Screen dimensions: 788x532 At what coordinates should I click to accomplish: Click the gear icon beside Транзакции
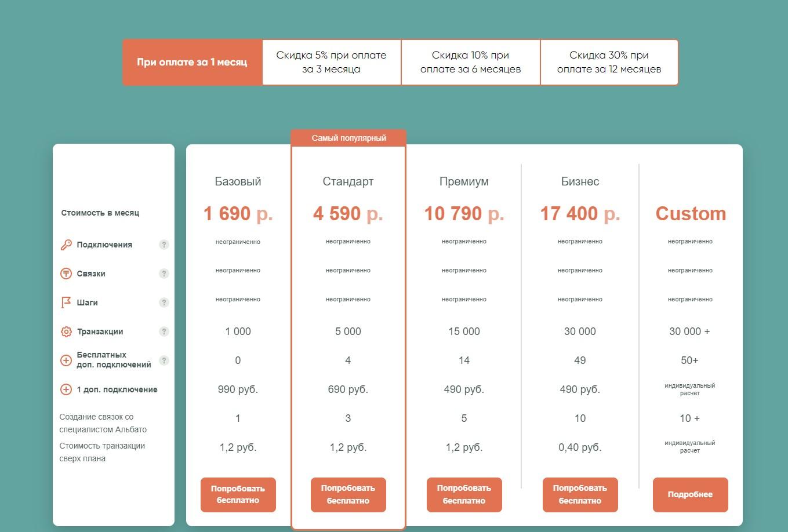(x=66, y=331)
